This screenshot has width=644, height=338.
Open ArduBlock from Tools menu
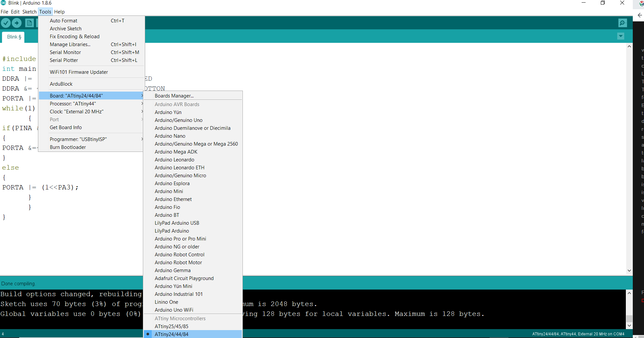coord(91,84)
